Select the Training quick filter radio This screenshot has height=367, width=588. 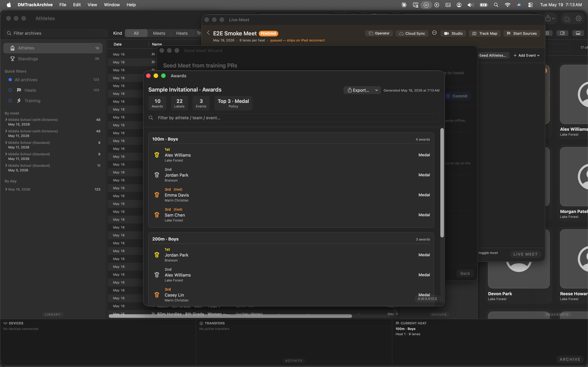[10, 100]
